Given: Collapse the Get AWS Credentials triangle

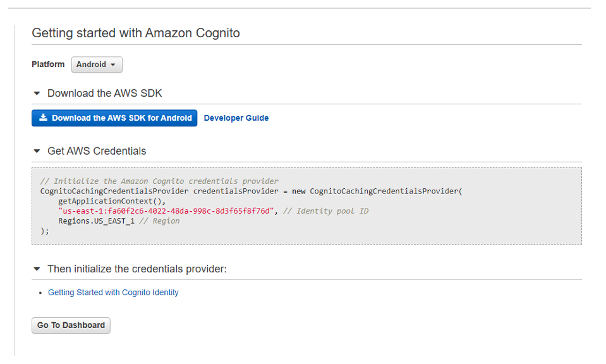Looking at the screenshot, I should pos(37,152).
